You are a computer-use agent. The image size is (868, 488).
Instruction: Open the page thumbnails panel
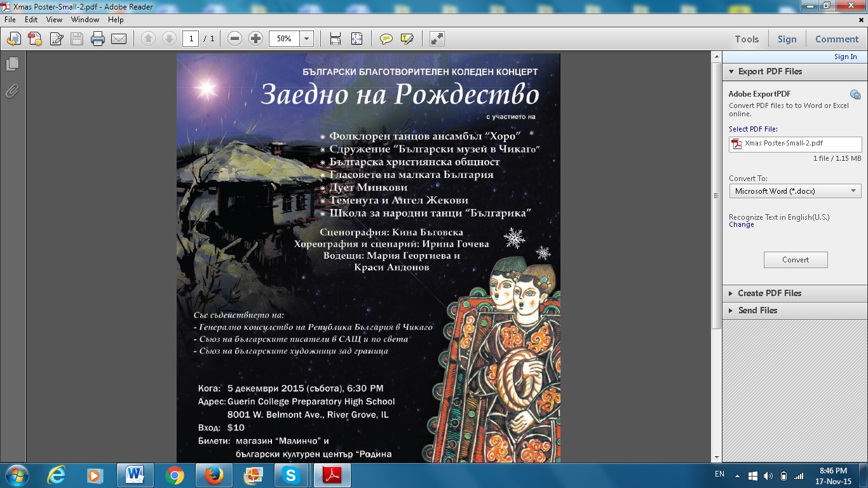point(12,64)
